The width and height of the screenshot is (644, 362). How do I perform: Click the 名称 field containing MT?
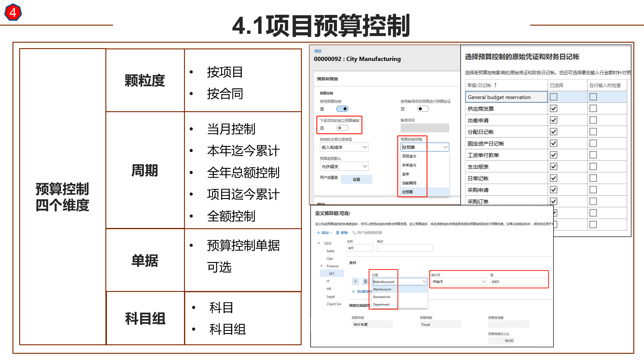pos(360,248)
